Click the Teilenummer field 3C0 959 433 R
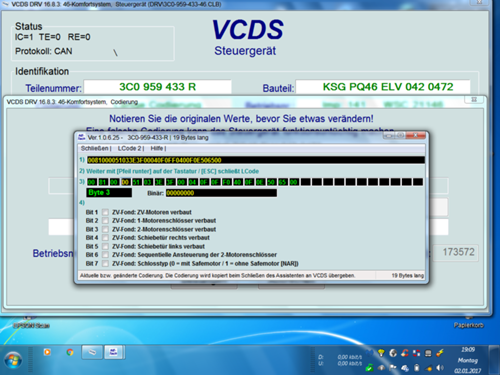The width and height of the screenshot is (500, 375). click(157, 87)
